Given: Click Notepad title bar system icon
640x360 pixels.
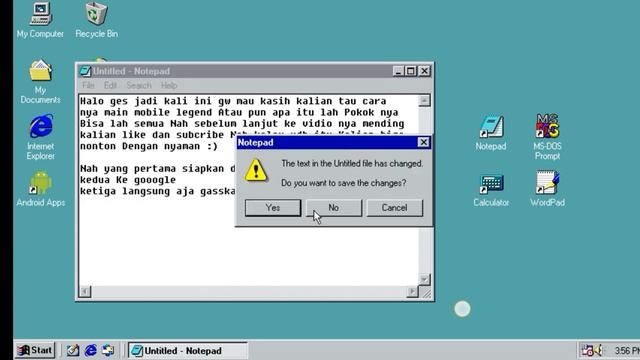Looking at the screenshot, I should (x=85, y=71).
